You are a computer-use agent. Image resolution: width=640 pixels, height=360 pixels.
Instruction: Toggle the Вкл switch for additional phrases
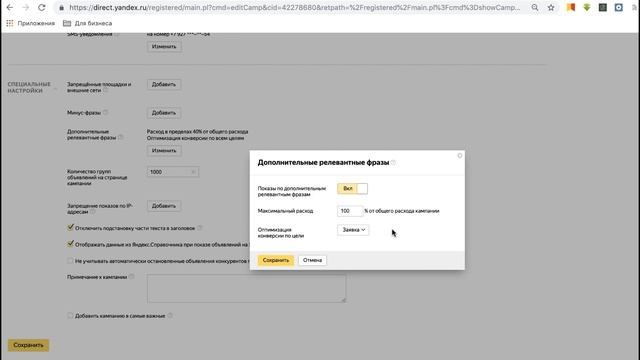[x=352, y=189]
